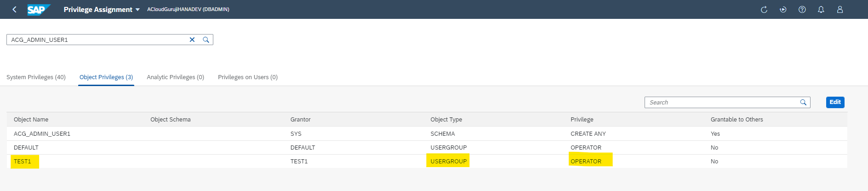Click the Object Name column header
This screenshot has height=191, width=868.
tap(31, 119)
